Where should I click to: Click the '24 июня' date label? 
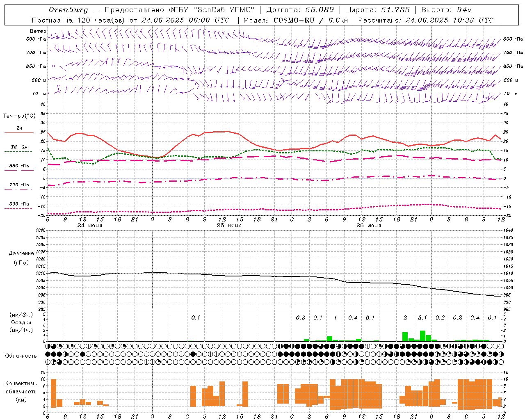pyautogui.click(x=90, y=226)
